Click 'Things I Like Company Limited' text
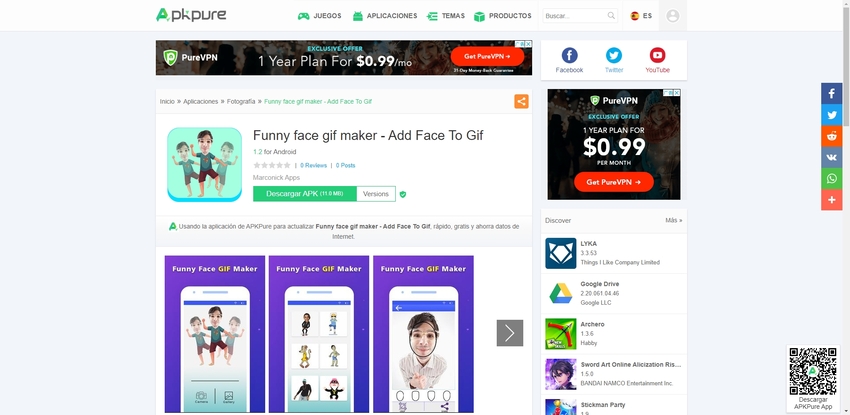The height and width of the screenshot is (415, 850). point(620,262)
